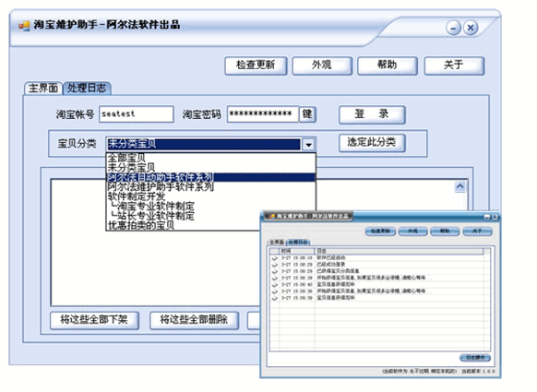Close the small log window
537x392 pixels.
click(x=495, y=217)
